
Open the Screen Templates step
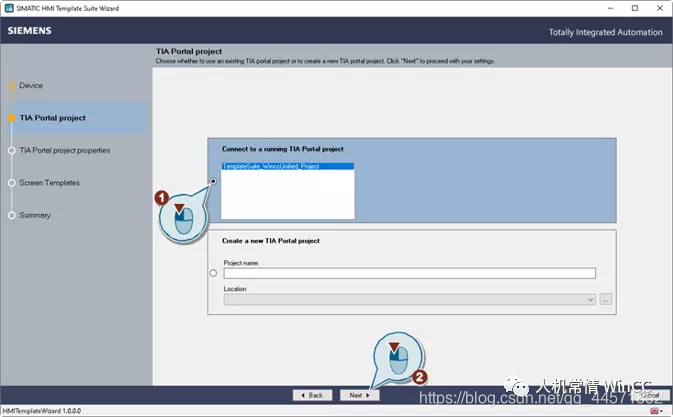tap(49, 183)
